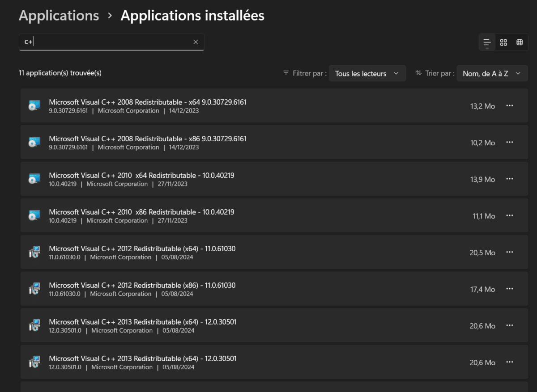Click the Applications installées heading

192,16
